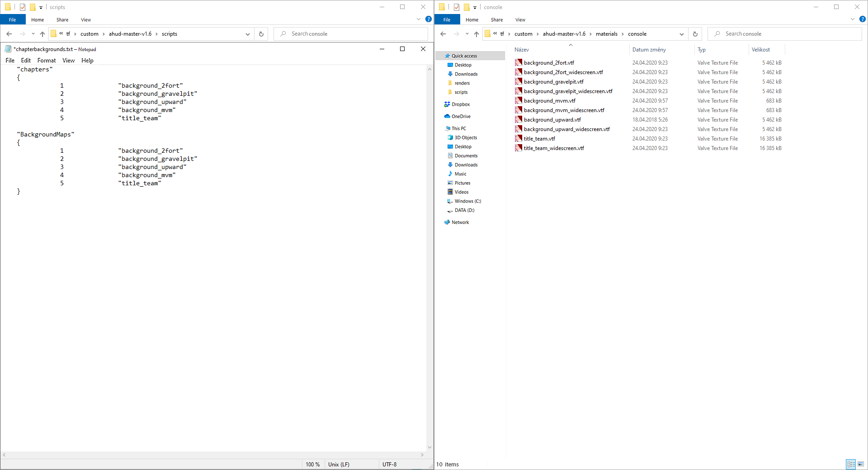Click the Search console field in the scripts window
Image resolution: width=868 pixels, height=470 pixels.
351,34
